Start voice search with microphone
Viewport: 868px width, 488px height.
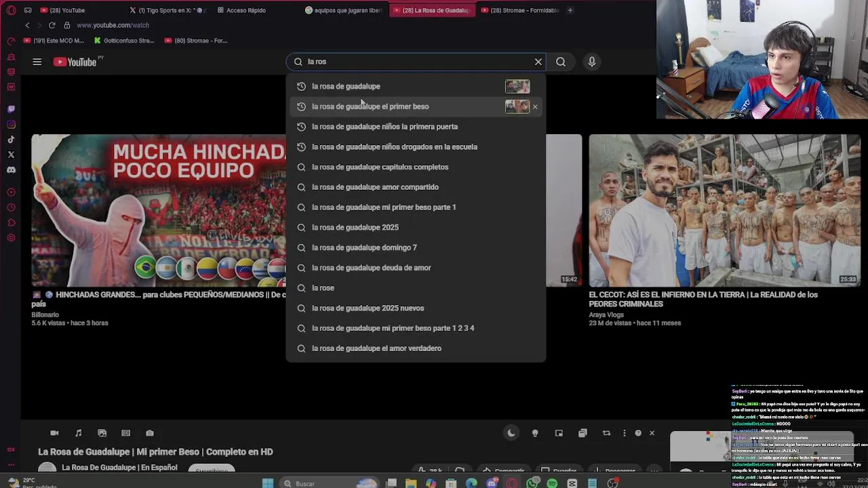click(592, 62)
